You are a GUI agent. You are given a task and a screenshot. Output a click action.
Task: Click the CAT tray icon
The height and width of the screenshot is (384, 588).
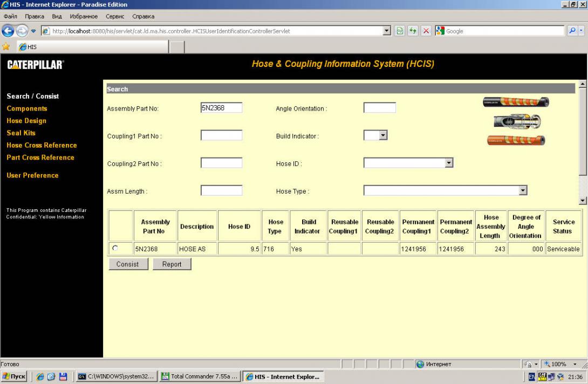[x=542, y=376]
